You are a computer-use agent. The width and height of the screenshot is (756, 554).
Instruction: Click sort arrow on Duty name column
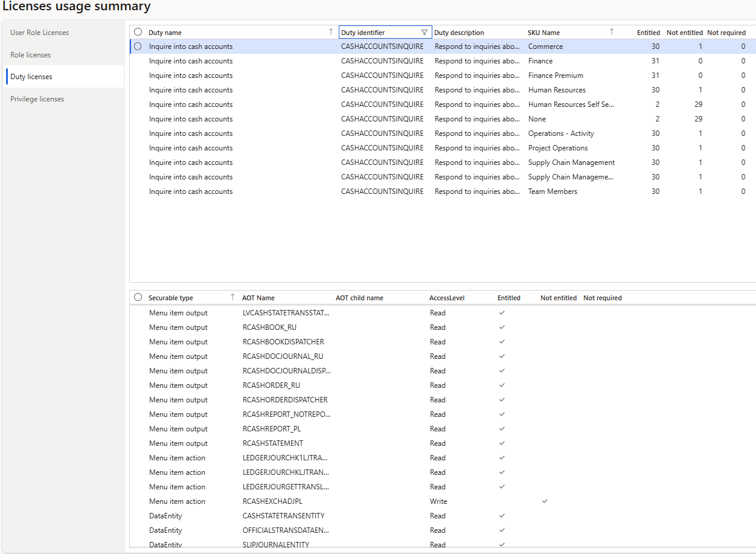click(x=330, y=33)
